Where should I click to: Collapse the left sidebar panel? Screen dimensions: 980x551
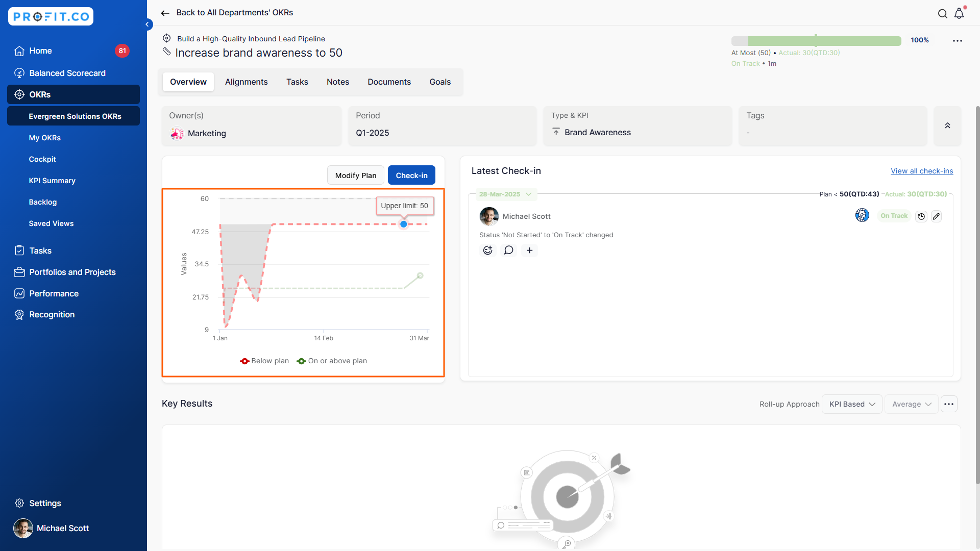[148, 24]
